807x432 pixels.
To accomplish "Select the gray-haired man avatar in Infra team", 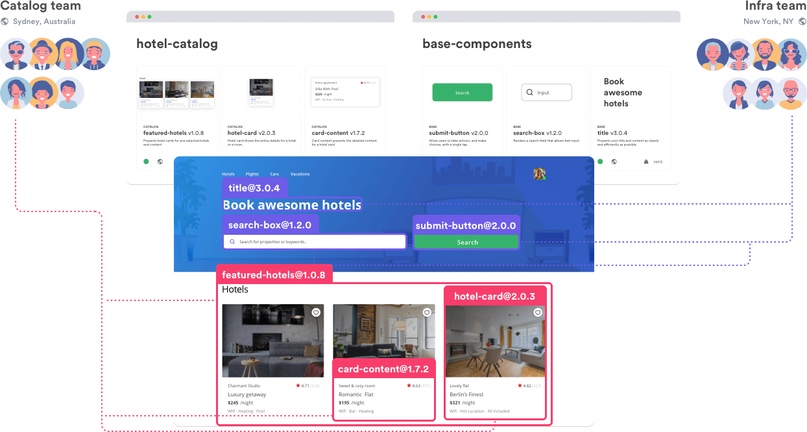I will click(713, 55).
